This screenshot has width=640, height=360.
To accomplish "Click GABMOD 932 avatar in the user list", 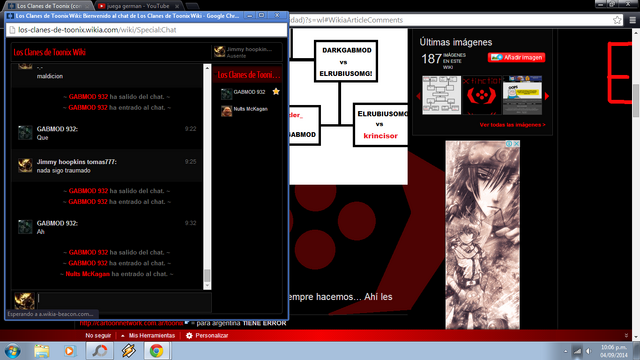I will pos(227,94).
